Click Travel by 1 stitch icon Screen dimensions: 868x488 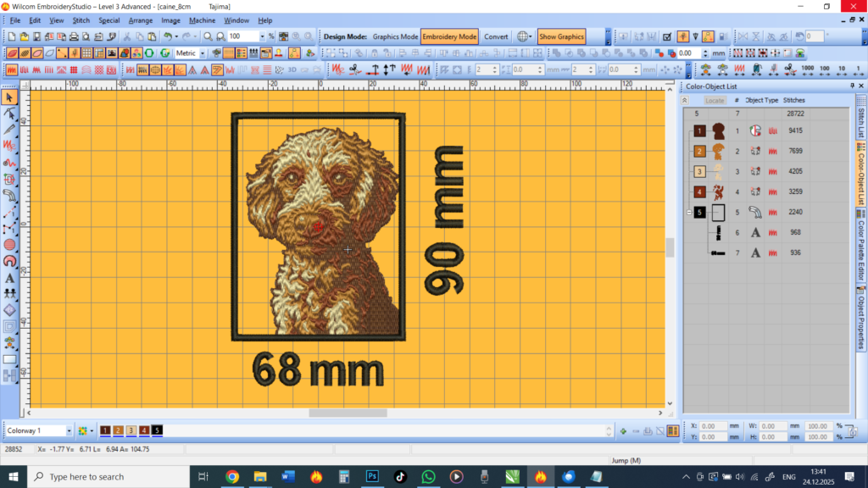coord(858,69)
